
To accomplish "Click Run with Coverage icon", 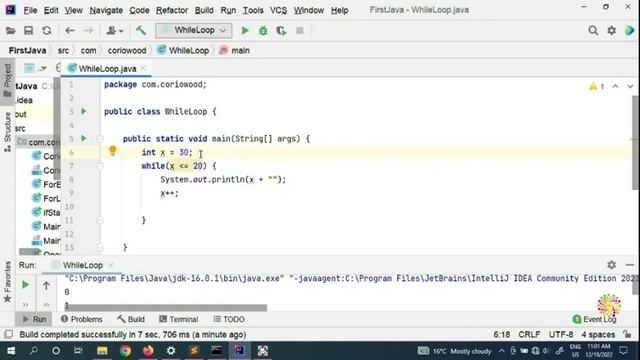I will 281,31.
